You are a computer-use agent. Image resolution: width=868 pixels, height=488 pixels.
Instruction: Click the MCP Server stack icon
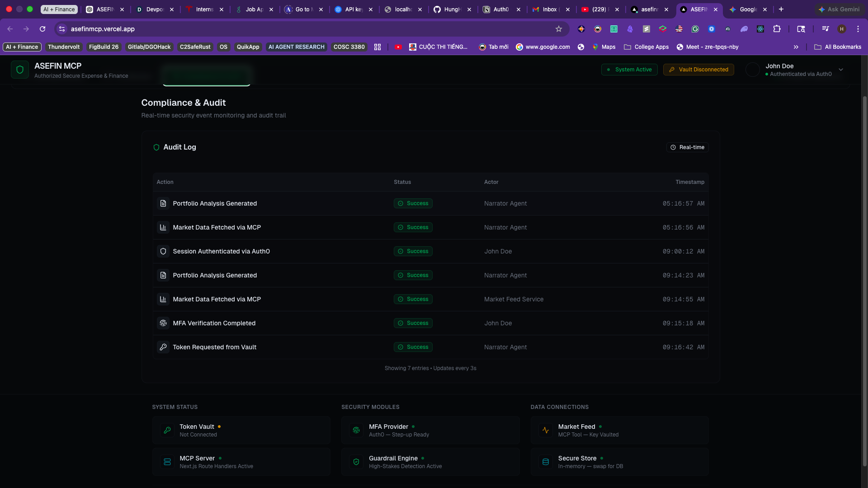tap(167, 462)
